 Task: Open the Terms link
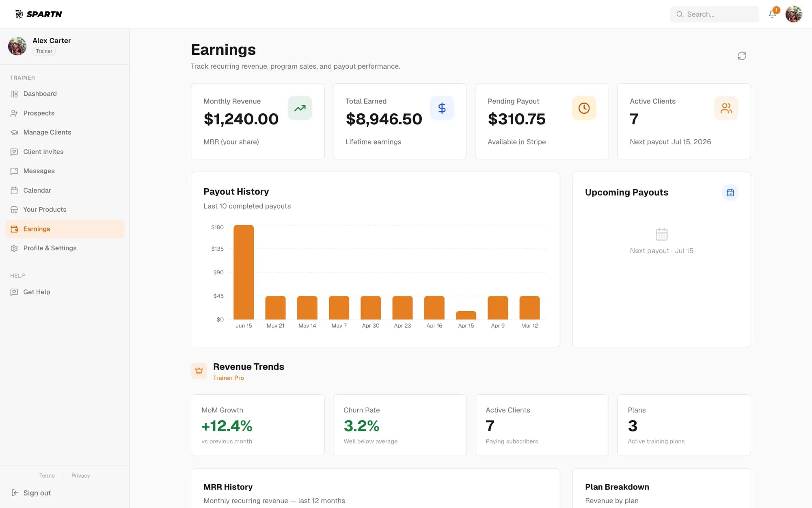coord(47,475)
